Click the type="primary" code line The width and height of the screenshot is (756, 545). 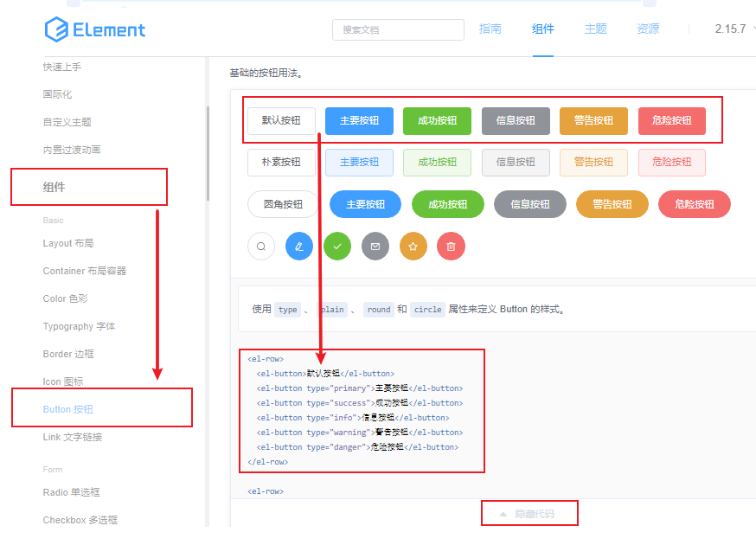(x=360, y=388)
